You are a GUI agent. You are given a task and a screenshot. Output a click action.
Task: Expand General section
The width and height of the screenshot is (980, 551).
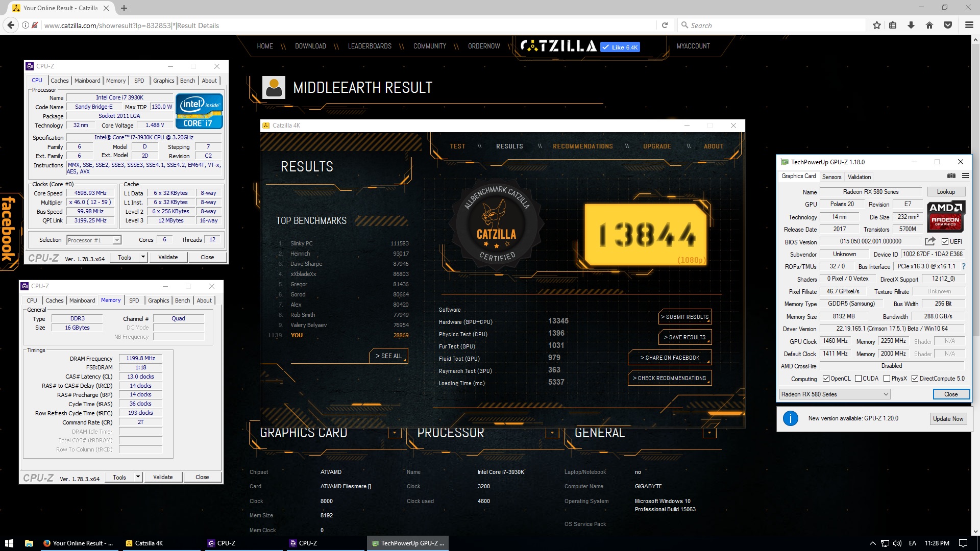tap(709, 433)
